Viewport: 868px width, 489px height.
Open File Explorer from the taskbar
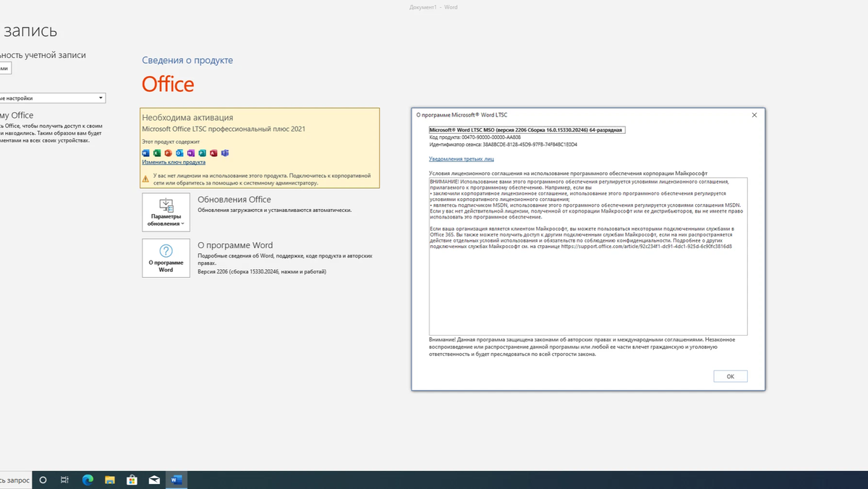coord(110,480)
